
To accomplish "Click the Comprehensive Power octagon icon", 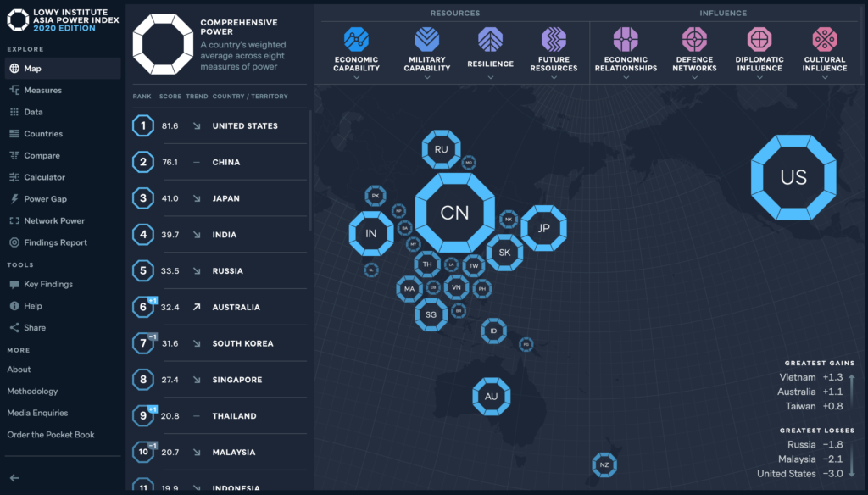I will tap(163, 44).
